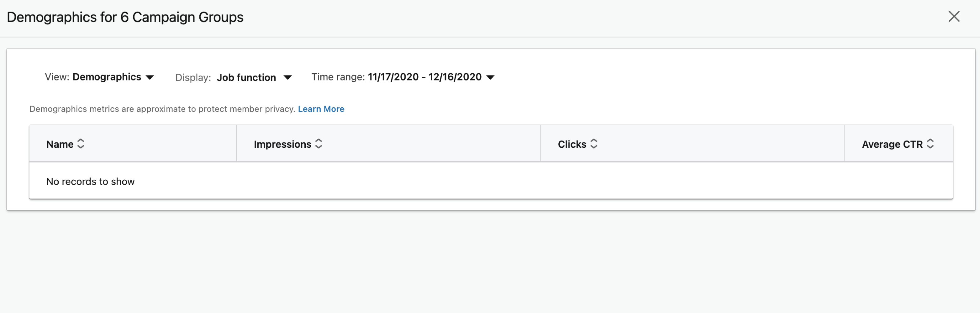Pick the 11/17/2020 - 12/16/2020 date range
This screenshot has height=313, width=980.
click(x=424, y=77)
